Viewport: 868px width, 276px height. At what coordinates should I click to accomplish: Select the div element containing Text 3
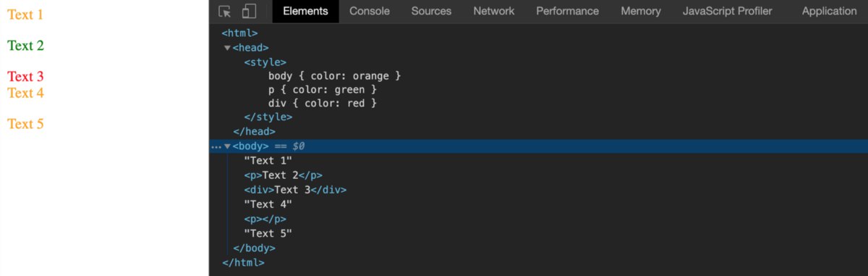point(296,190)
